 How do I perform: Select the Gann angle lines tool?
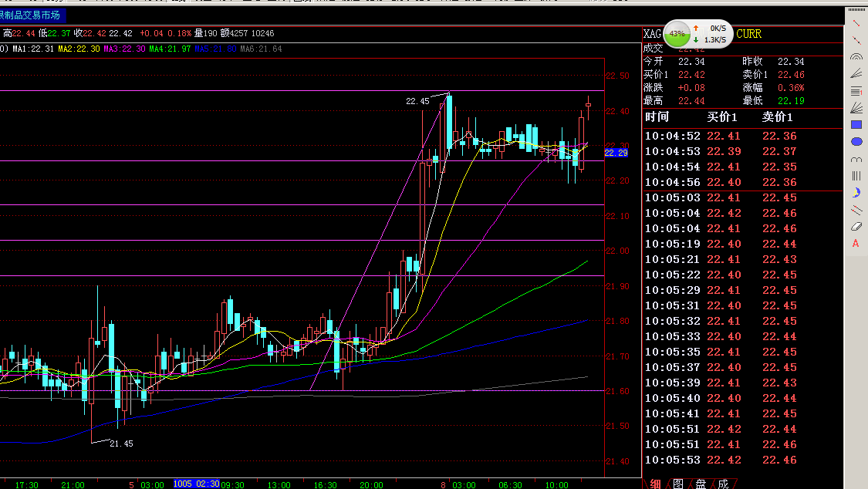[x=856, y=73]
